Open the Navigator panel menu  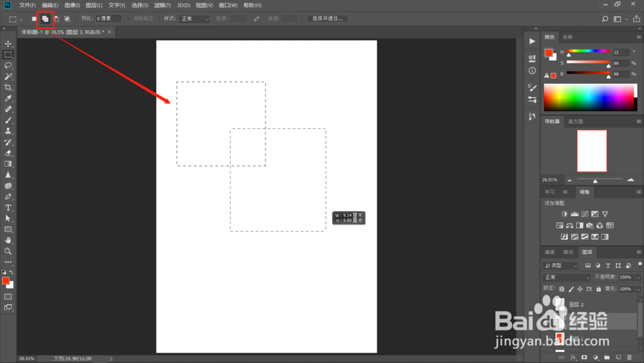click(639, 121)
